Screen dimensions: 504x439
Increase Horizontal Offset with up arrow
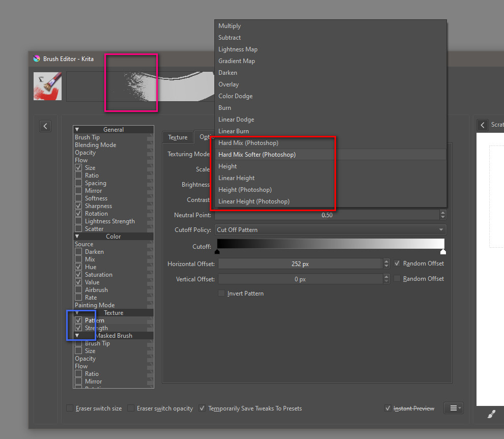click(386, 261)
